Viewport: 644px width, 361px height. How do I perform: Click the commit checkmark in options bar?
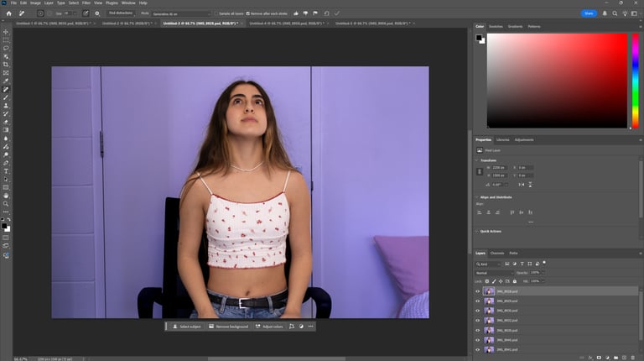[x=337, y=13]
